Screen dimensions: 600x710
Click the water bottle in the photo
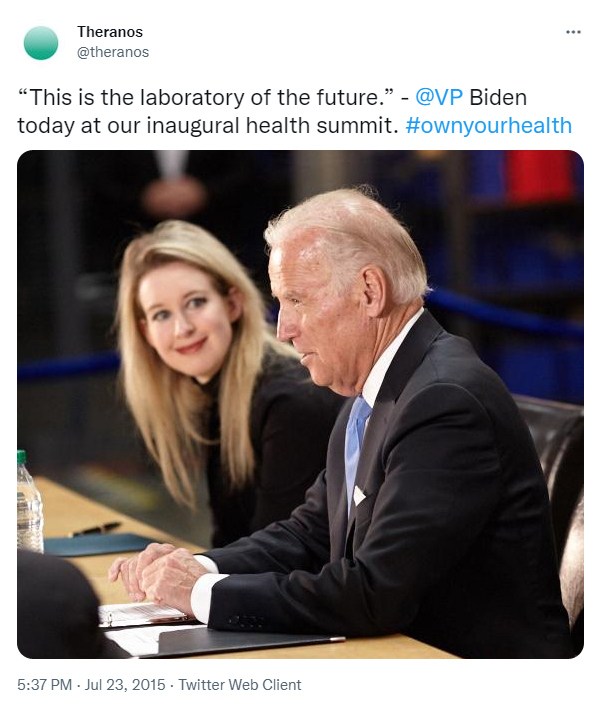click(29, 501)
